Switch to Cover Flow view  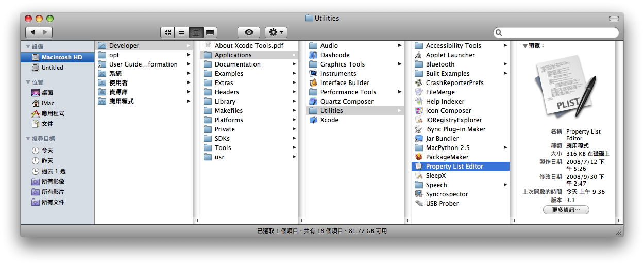(x=211, y=32)
